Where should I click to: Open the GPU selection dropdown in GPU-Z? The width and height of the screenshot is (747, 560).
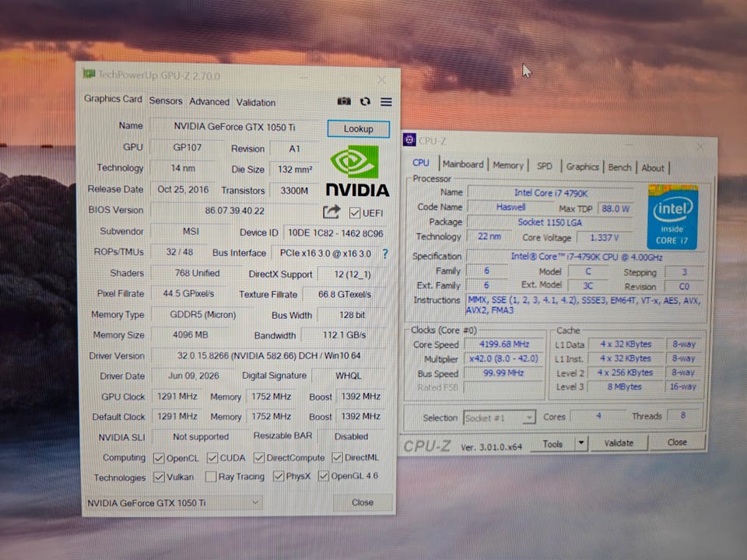coord(173,503)
